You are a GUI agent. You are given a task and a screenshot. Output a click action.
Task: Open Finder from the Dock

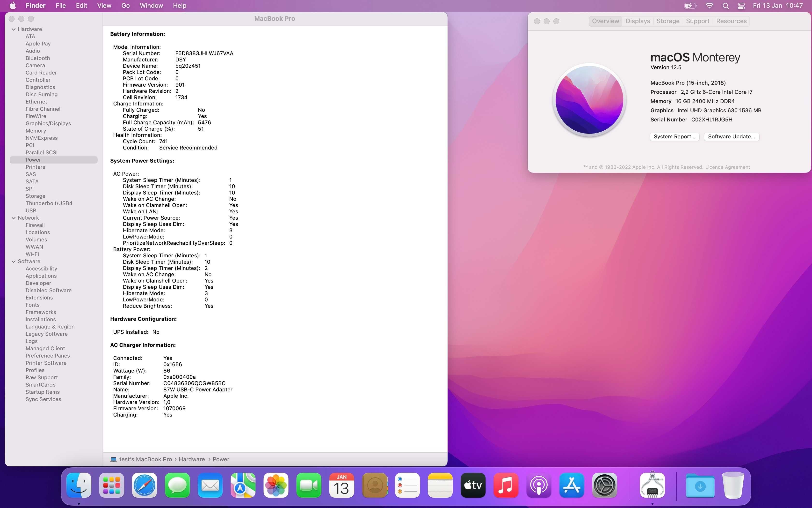click(x=79, y=486)
